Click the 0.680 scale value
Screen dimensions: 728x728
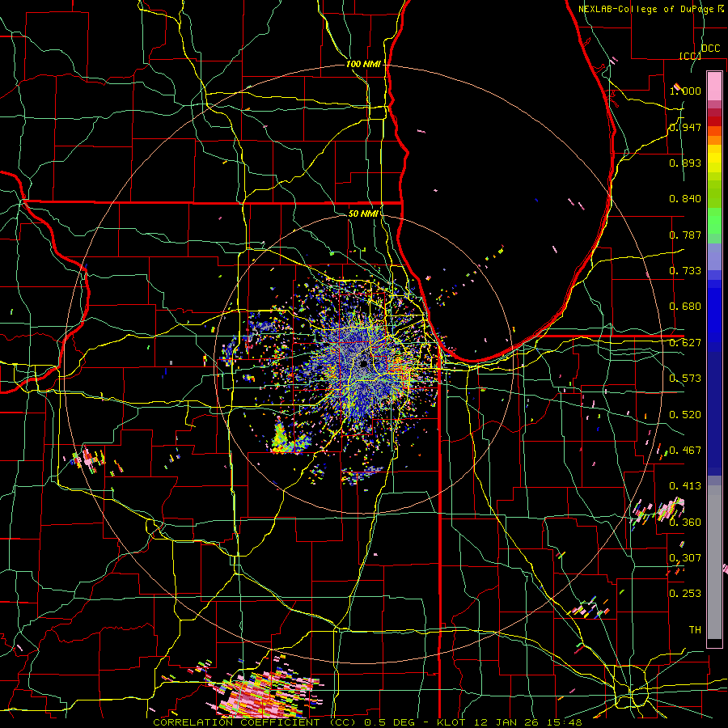(685, 307)
